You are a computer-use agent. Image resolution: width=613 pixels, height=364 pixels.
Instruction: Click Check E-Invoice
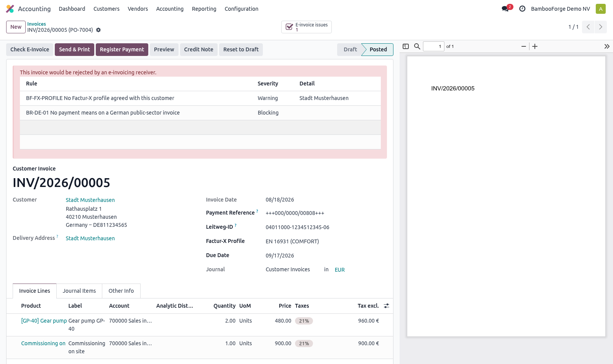pyautogui.click(x=30, y=49)
